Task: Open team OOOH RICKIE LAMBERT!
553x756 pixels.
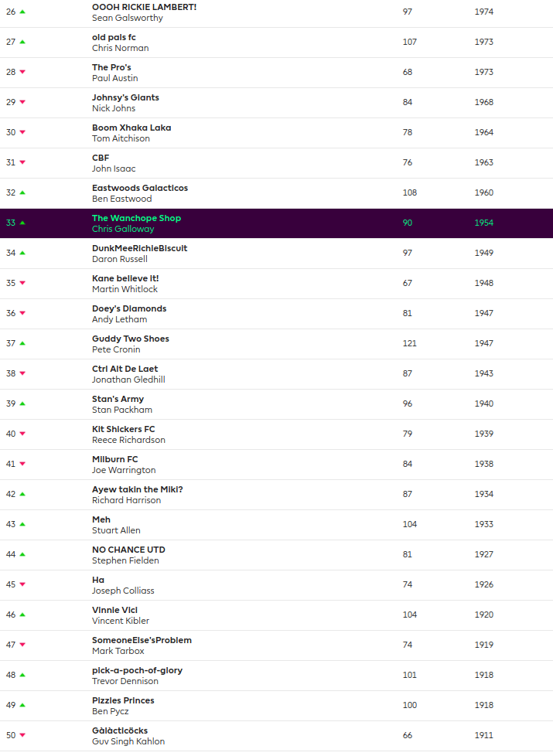Action: [144, 7]
